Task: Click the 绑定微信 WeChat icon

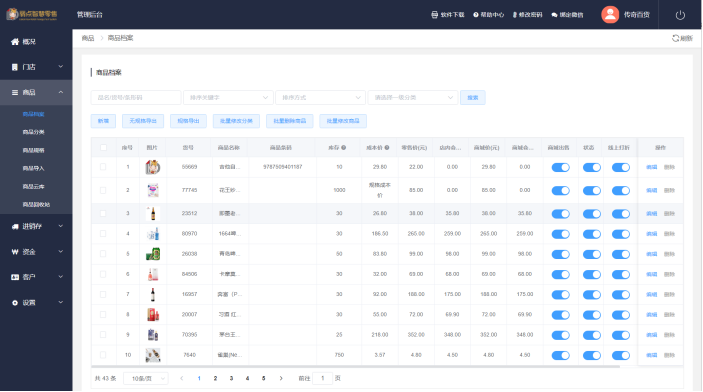Action: coord(555,15)
